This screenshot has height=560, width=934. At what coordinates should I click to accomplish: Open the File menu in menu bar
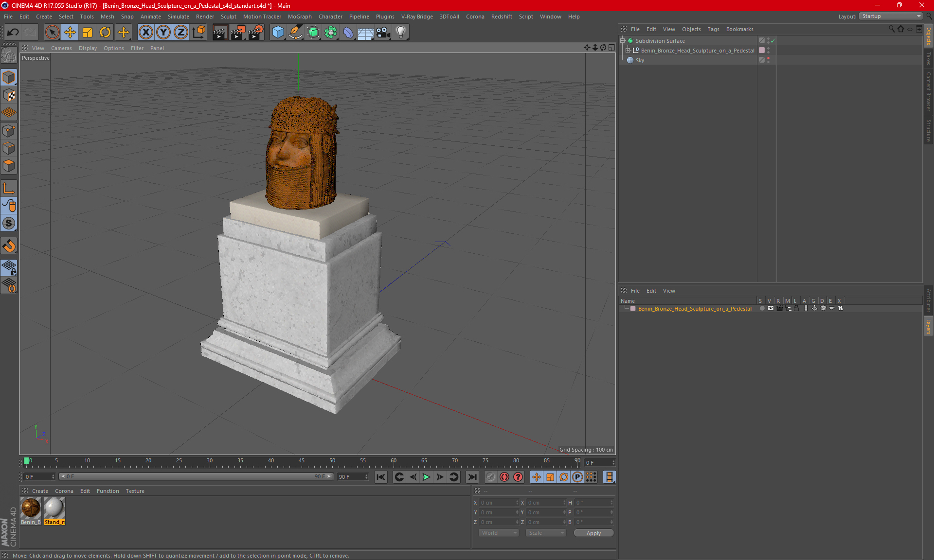click(8, 17)
